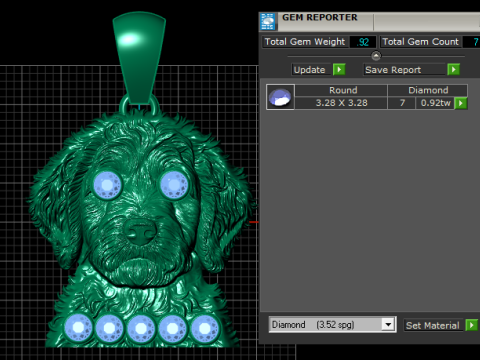Click the Total Gem Count label
Image resolution: width=480 pixels, height=360 pixels.
tap(420, 42)
